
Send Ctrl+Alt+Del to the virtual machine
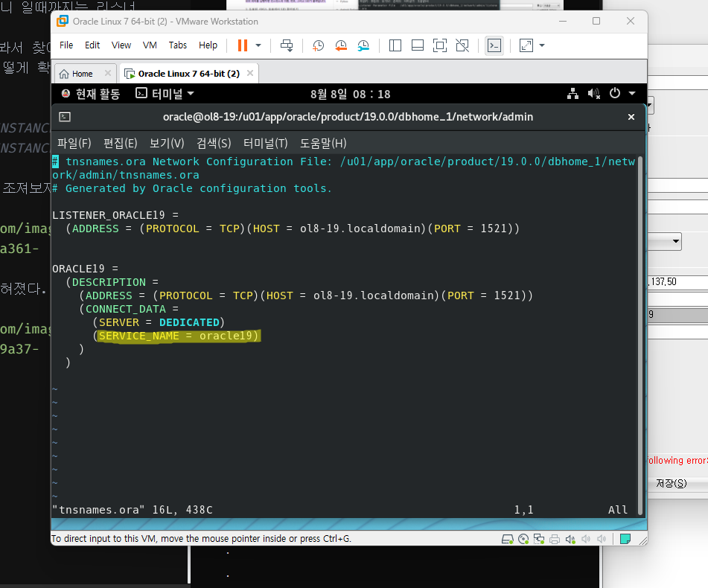click(x=287, y=45)
